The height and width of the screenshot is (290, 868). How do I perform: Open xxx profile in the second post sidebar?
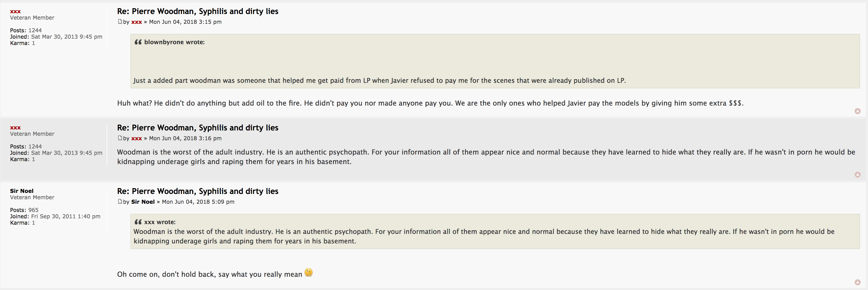pyautogui.click(x=15, y=128)
